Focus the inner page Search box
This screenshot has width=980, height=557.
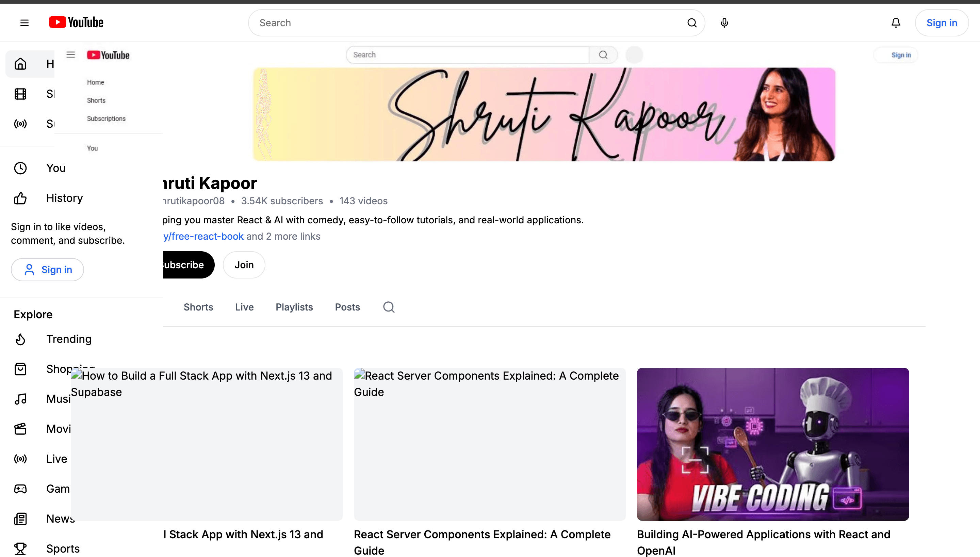pos(467,55)
